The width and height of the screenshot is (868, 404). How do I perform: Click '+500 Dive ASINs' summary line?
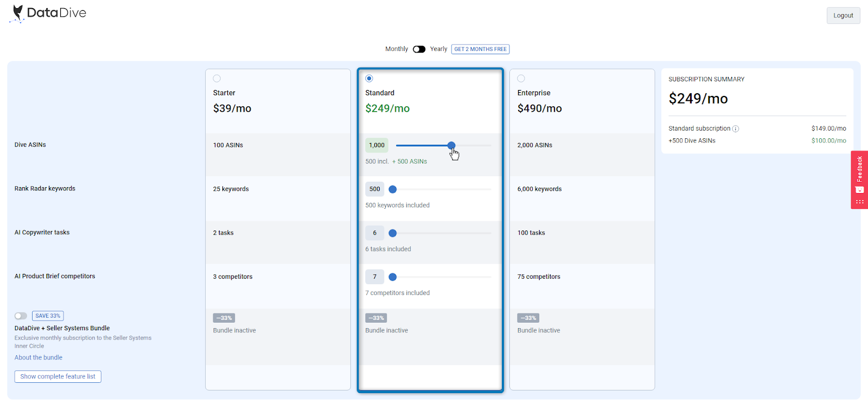(x=692, y=141)
